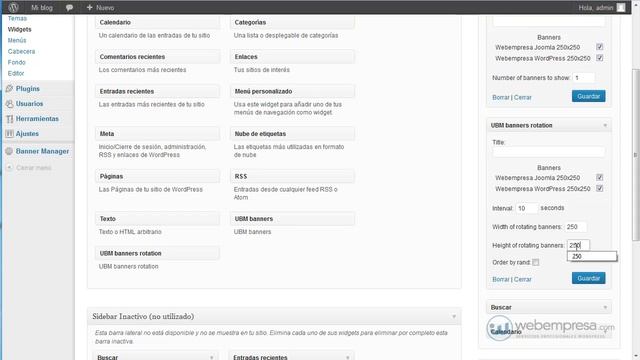640x360 pixels.
Task: Click the Herramientas tools icon
Action: click(x=9, y=119)
